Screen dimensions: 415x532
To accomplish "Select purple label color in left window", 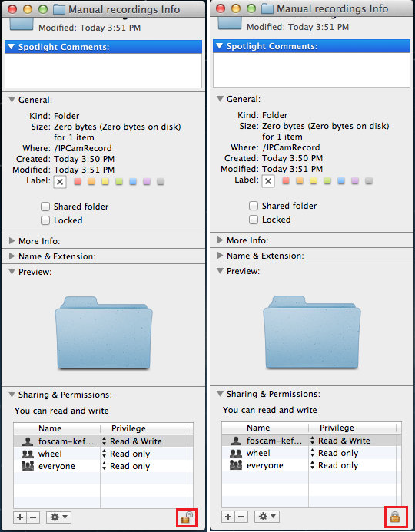I will (x=147, y=181).
